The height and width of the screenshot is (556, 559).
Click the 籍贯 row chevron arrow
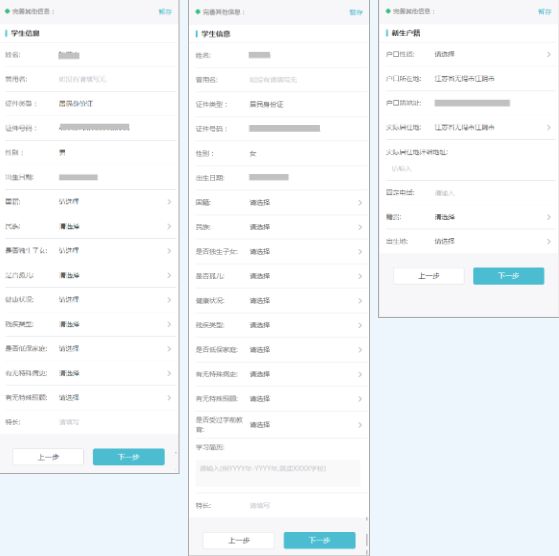click(549, 217)
